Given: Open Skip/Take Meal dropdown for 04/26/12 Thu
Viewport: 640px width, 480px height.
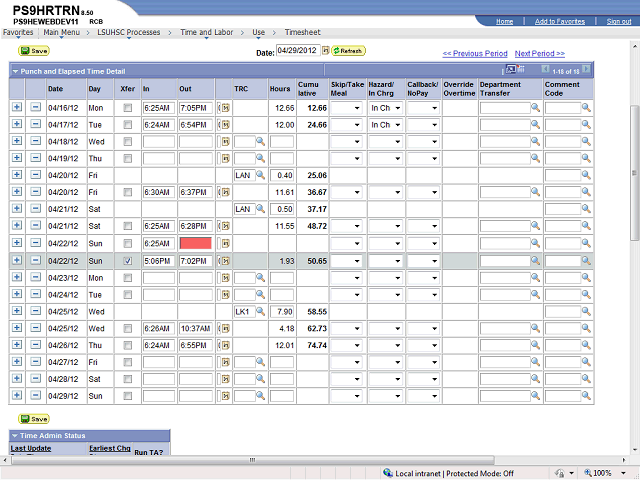Looking at the screenshot, I should [x=346, y=345].
